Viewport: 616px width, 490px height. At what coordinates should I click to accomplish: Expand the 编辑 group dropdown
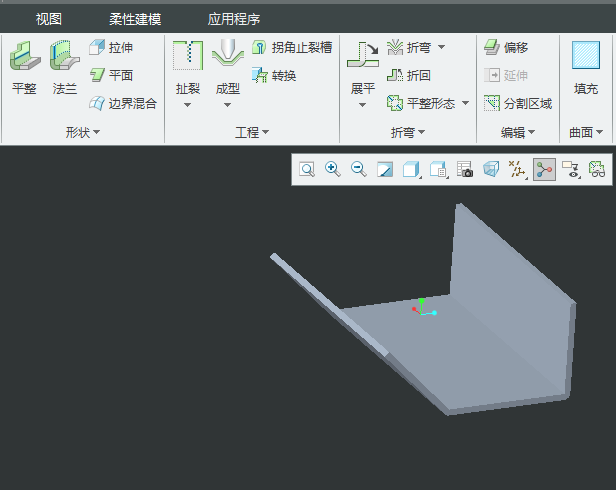[518, 132]
